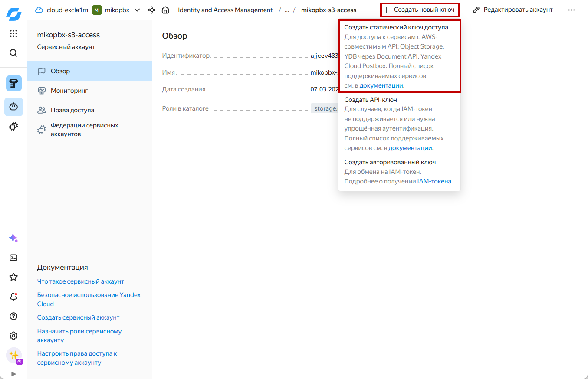Open favorites star icon in sidebar
Viewport: 588px width, 379px height.
tap(13, 277)
